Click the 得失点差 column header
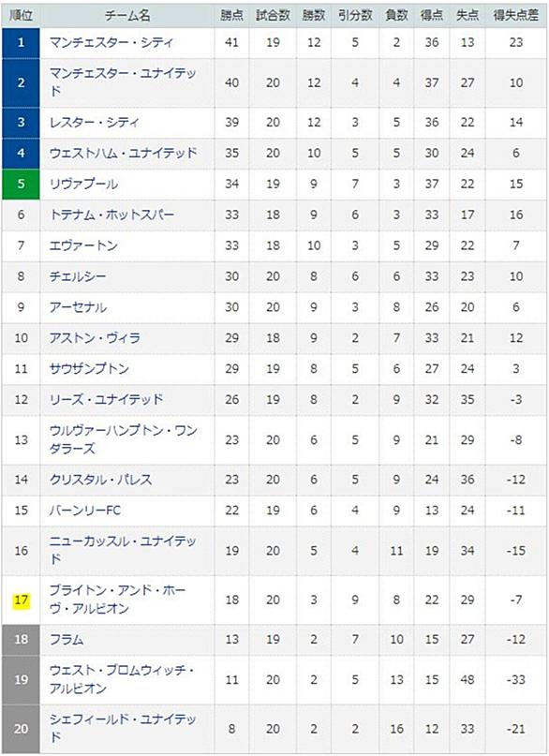Viewport: 549px width, 756px height. (x=516, y=15)
